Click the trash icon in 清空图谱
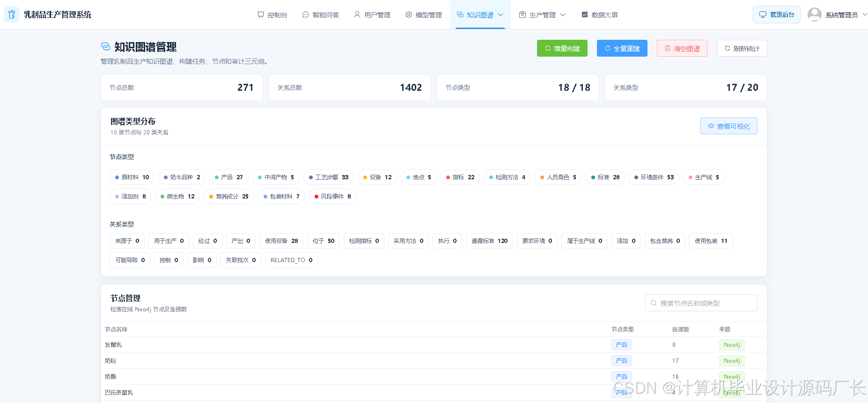 [668, 48]
